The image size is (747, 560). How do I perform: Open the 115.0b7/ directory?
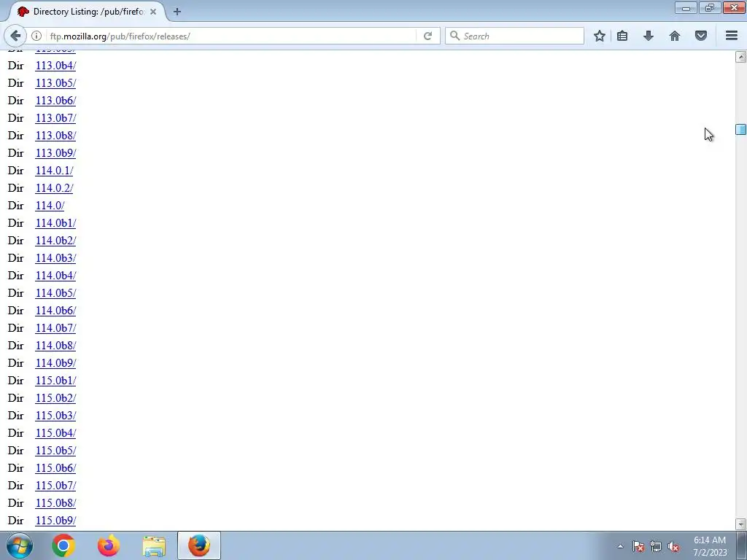tap(55, 486)
